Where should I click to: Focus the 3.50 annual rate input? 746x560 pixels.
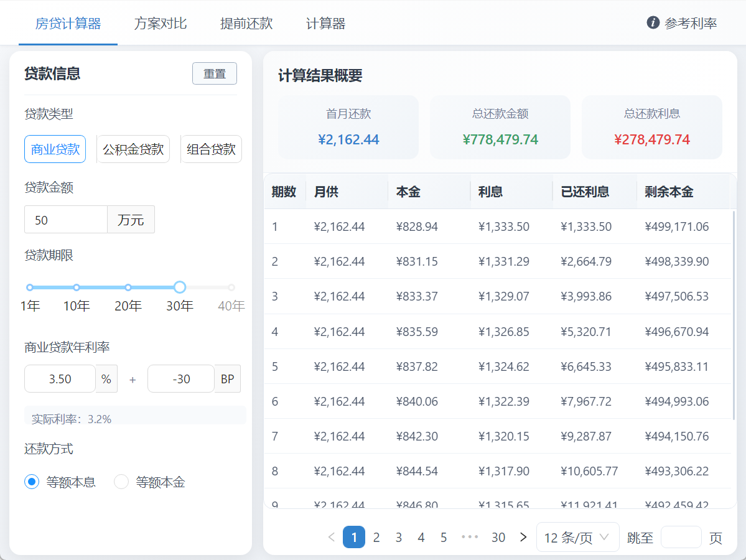[x=60, y=379]
